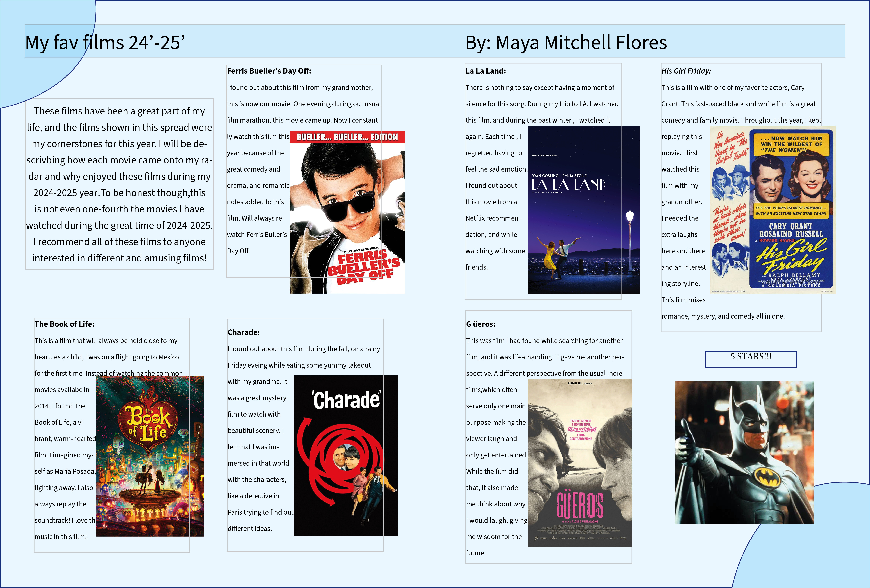Viewport: 870px width, 588px height.
Task: Click the line 'I found out about this film from my grandmother,'
Action: [x=300, y=88]
